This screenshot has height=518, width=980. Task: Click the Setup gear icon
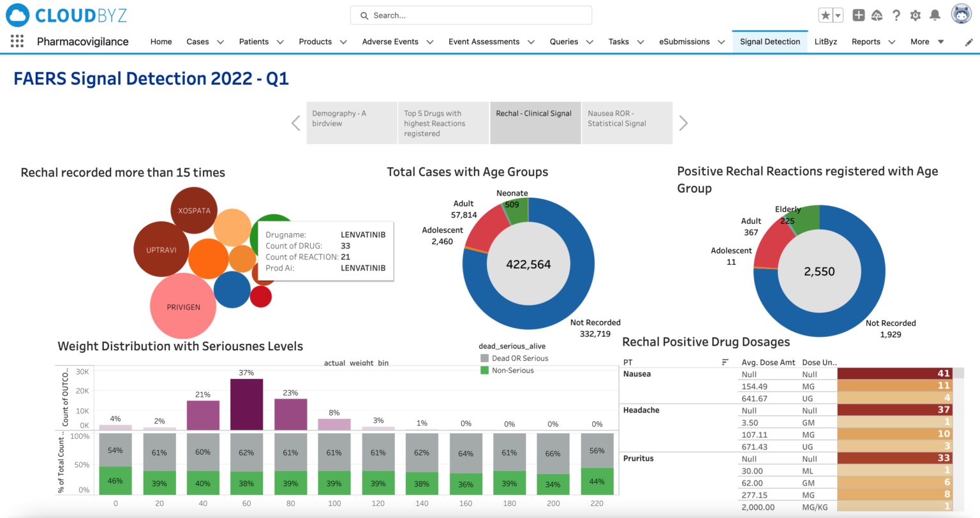(x=916, y=15)
